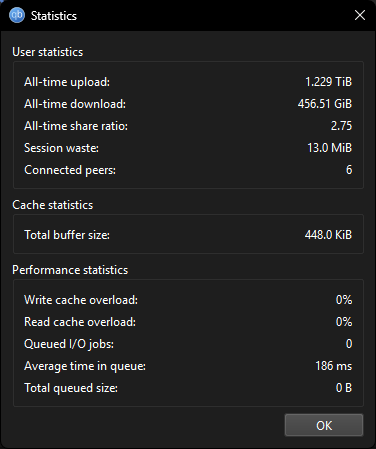Click the OK button
Image resolution: width=376 pixels, height=449 pixels.
324,425
